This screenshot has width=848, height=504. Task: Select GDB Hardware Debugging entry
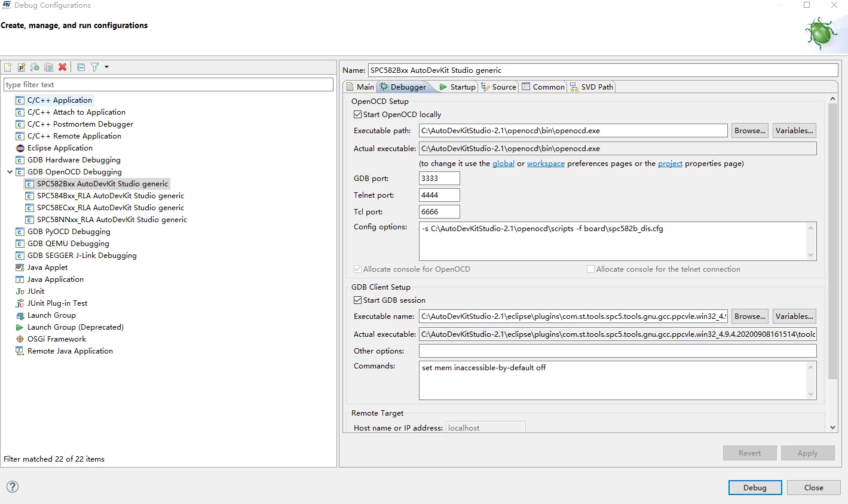pyautogui.click(x=74, y=160)
